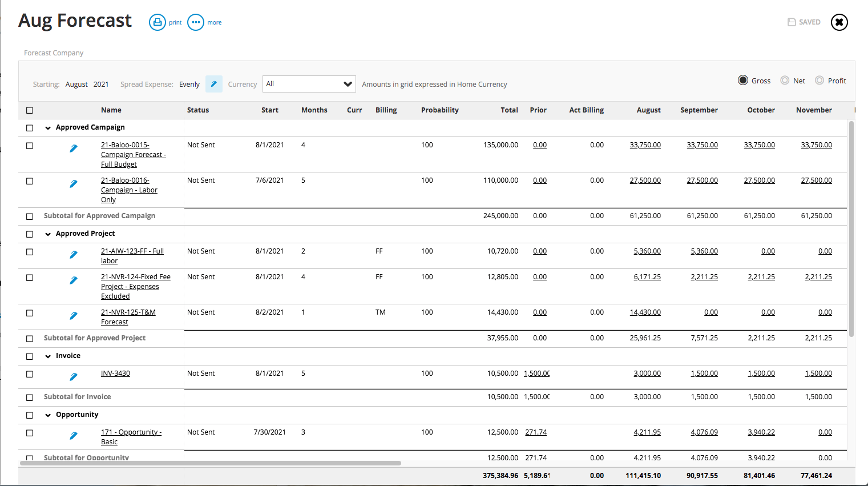Image resolution: width=868 pixels, height=486 pixels.
Task: Edit row INV-3430 pencil icon
Action: [x=74, y=377]
